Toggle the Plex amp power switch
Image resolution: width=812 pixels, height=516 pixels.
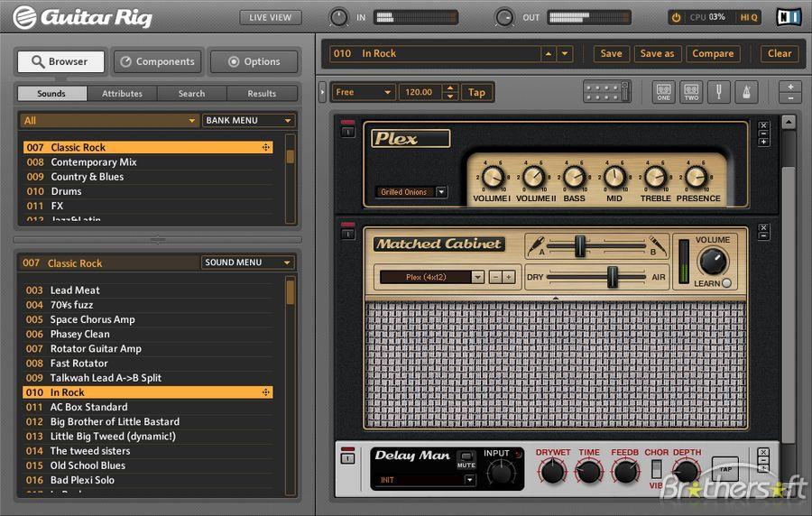(348, 132)
